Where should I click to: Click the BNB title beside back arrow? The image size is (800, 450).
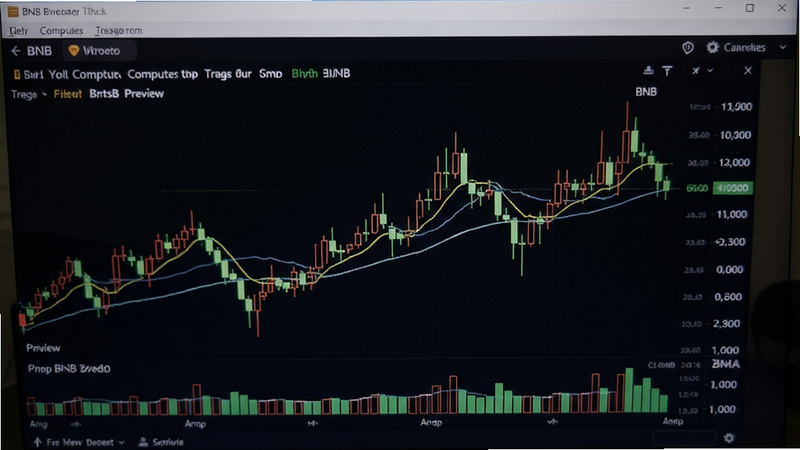point(39,51)
